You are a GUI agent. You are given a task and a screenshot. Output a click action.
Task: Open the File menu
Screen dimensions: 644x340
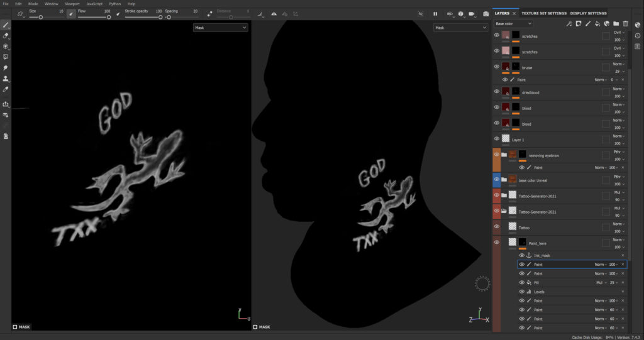6,4
